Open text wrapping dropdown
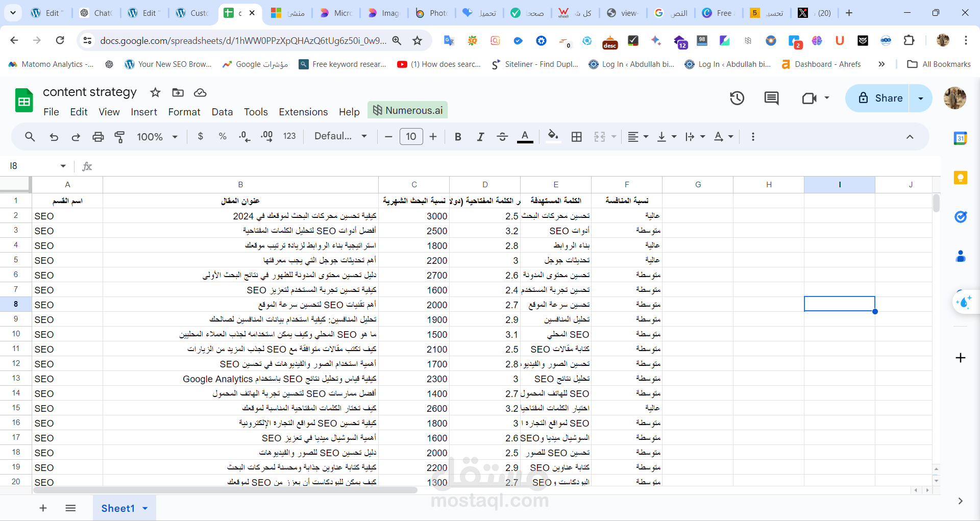980x521 pixels. click(x=695, y=136)
